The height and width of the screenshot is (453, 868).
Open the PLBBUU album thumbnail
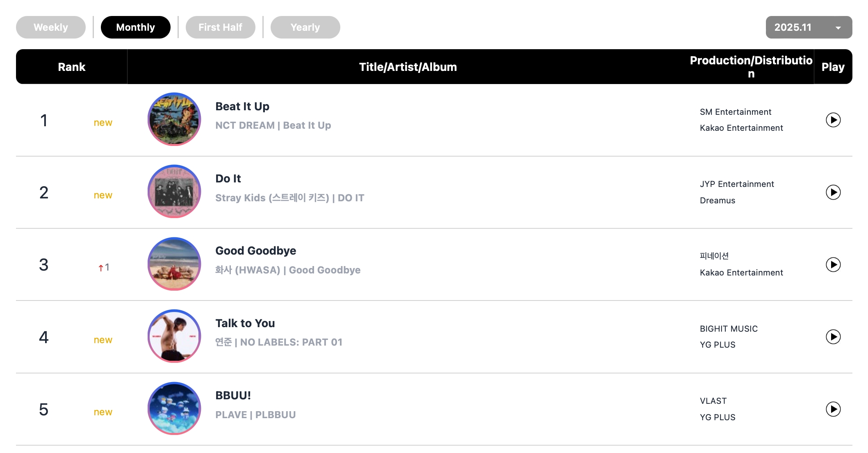pos(174,408)
